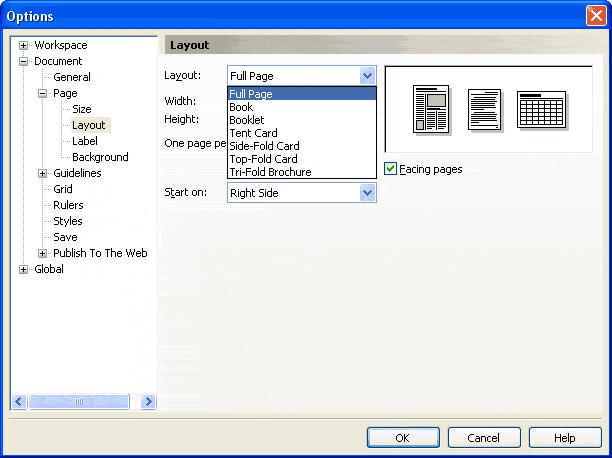This screenshot has width=612, height=458.
Task: Expand the Publish To The Web node
Action: coord(43,253)
